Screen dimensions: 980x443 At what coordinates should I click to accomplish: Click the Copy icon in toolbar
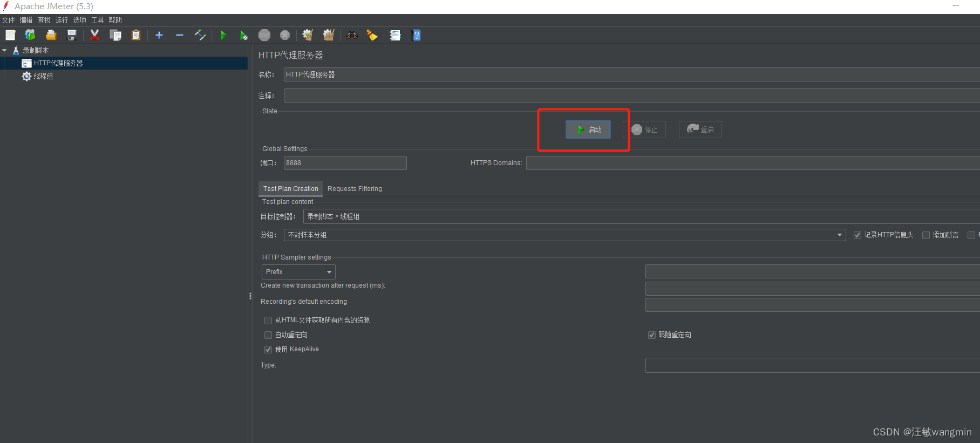tap(115, 35)
